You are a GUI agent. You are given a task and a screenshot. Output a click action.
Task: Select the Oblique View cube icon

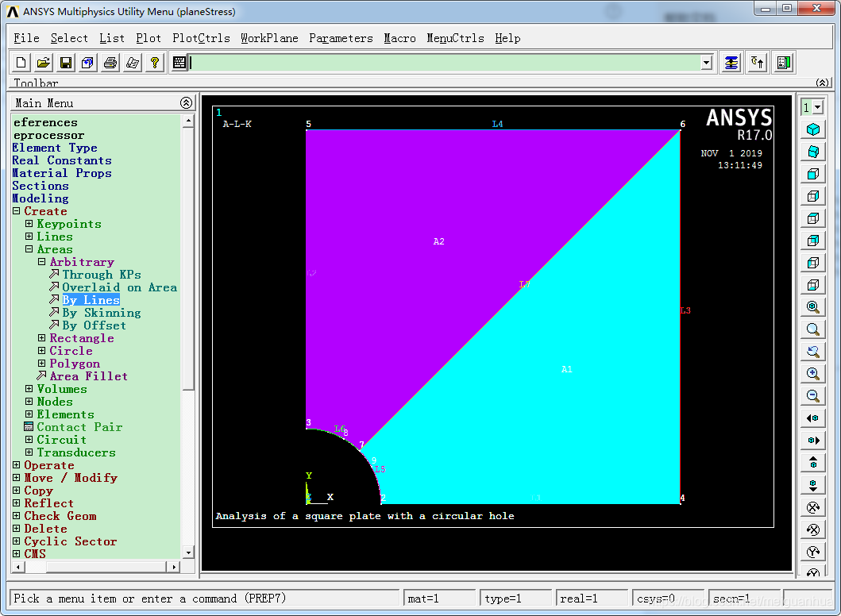click(x=813, y=152)
